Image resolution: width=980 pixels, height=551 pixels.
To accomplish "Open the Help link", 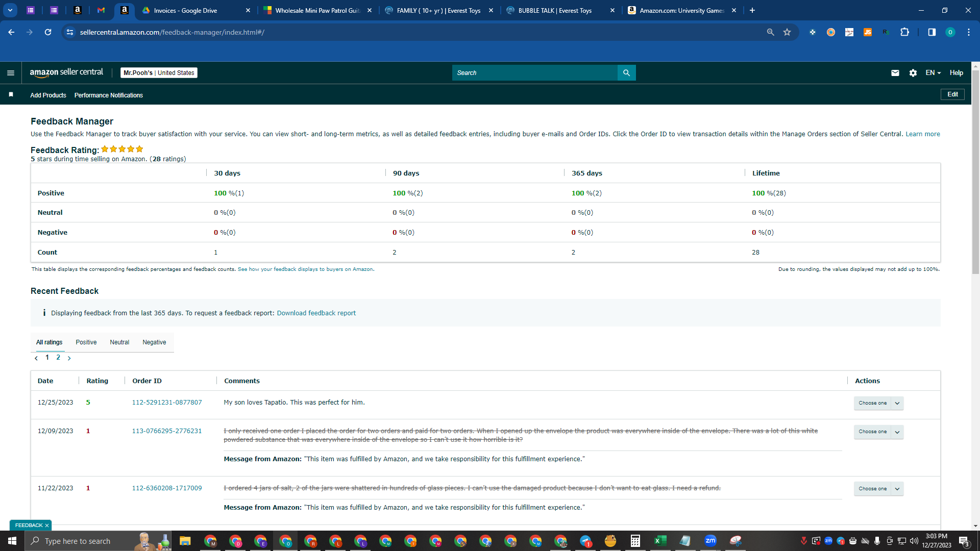I will [957, 73].
